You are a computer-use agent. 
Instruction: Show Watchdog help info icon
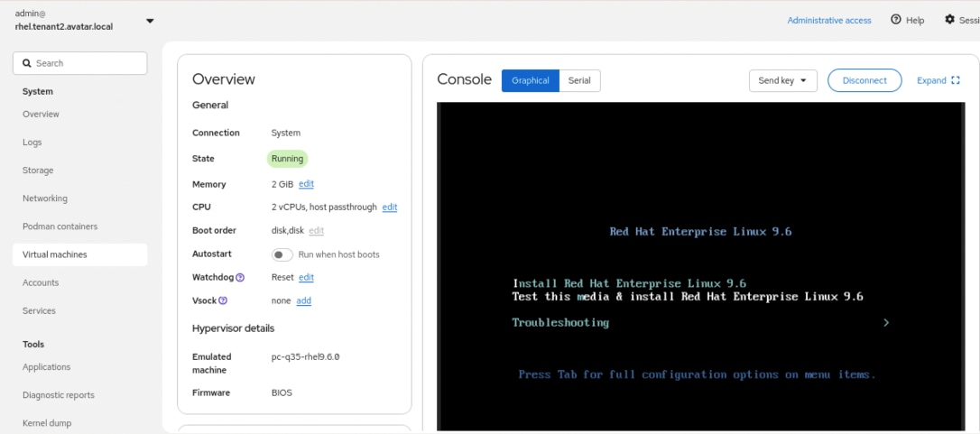[x=240, y=278]
